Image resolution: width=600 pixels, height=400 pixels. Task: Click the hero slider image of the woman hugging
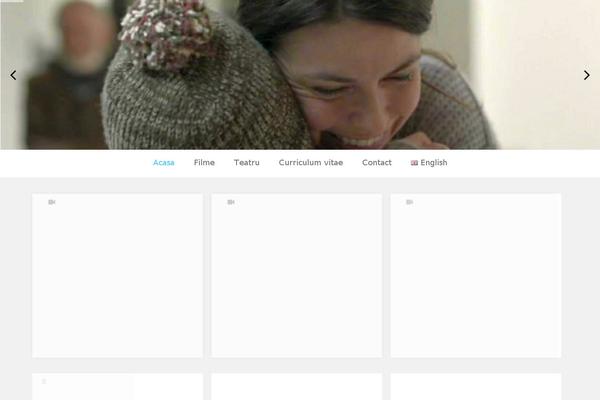[x=300, y=75]
